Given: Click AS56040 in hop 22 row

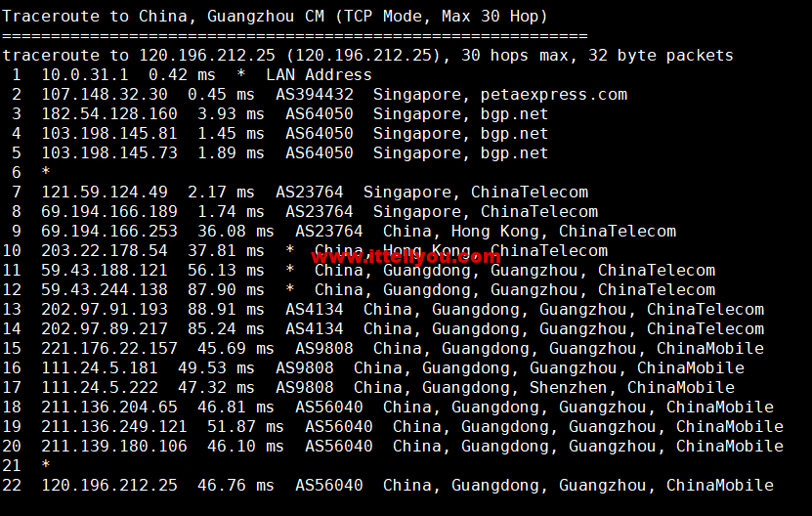Looking at the screenshot, I should [329, 486].
